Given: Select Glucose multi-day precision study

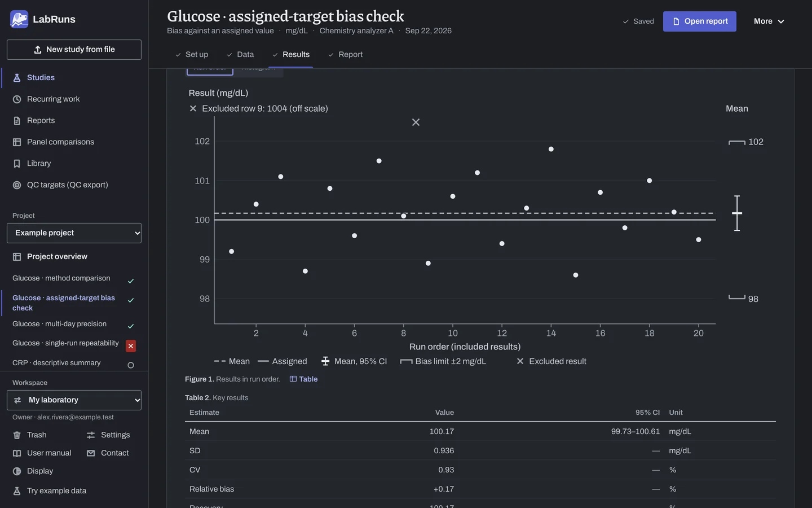Looking at the screenshot, I should [x=59, y=324].
